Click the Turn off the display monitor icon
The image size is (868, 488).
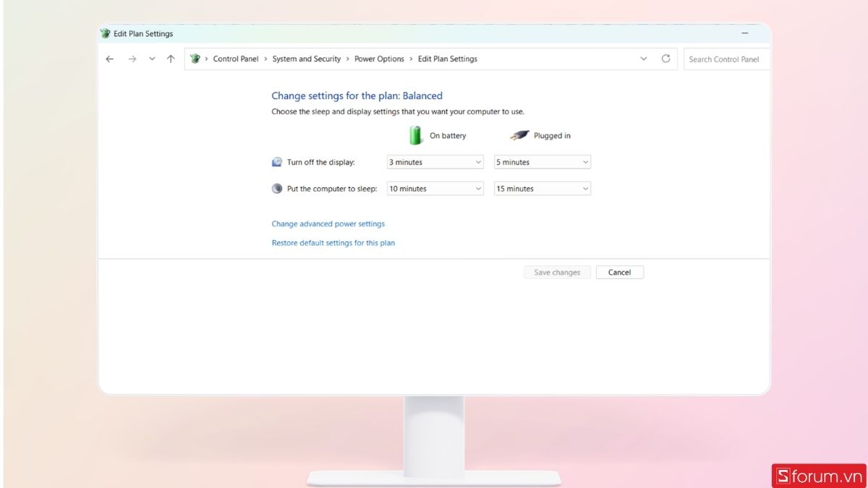coord(277,162)
